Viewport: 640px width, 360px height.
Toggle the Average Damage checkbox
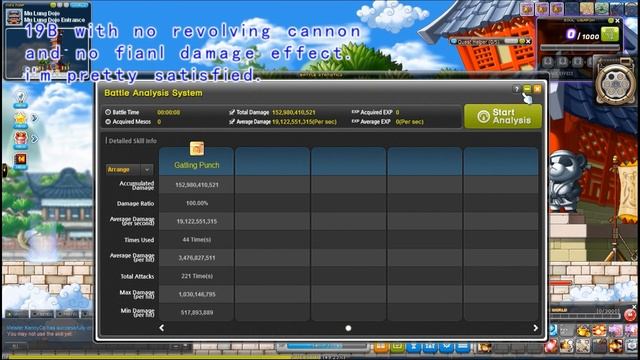[232, 122]
